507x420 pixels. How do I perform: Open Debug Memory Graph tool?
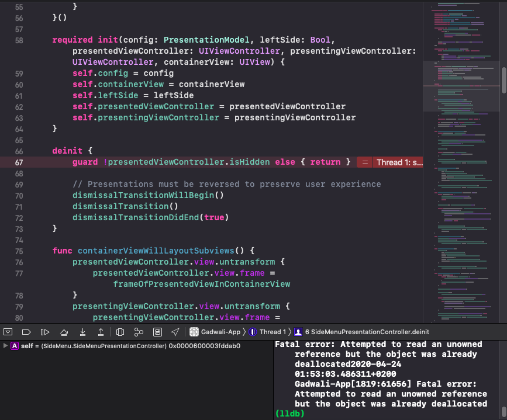[x=139, y=332]
